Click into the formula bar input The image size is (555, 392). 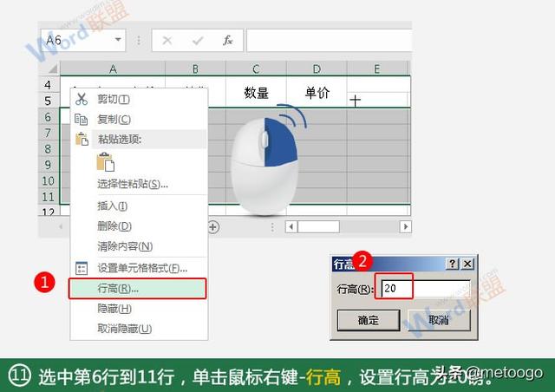click(x=330, y=41)
